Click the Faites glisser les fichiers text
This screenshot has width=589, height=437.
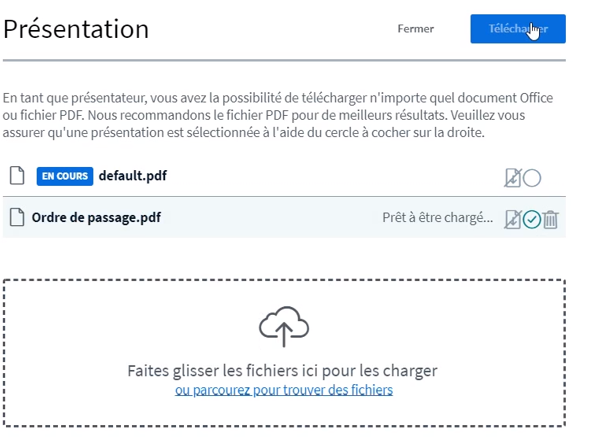click(x=282, y=371)
